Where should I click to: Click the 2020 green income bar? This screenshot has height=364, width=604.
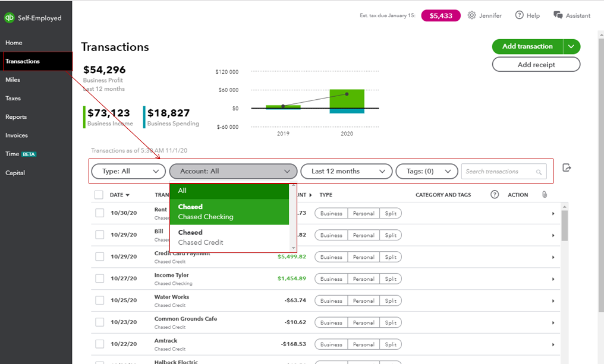point(347,99)
